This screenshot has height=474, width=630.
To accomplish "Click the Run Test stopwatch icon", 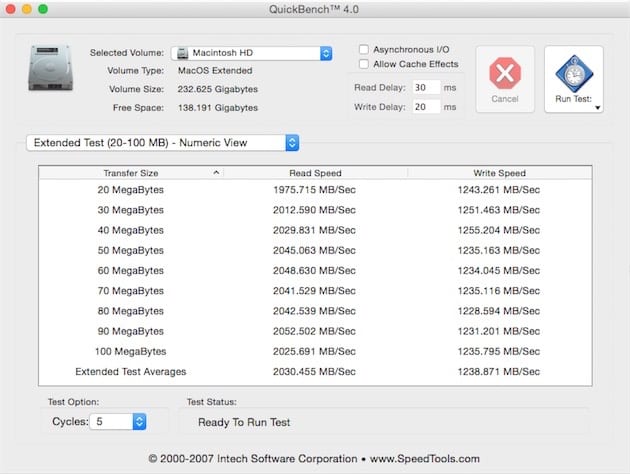I will 573,71.
